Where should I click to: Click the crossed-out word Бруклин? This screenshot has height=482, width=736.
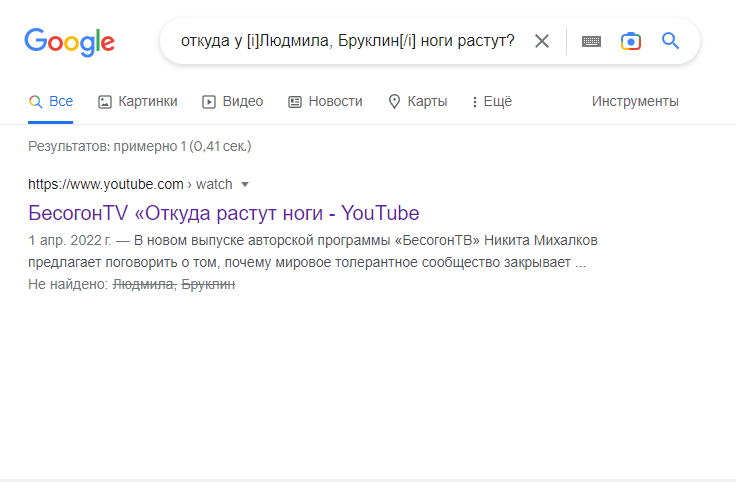[208, 285]
